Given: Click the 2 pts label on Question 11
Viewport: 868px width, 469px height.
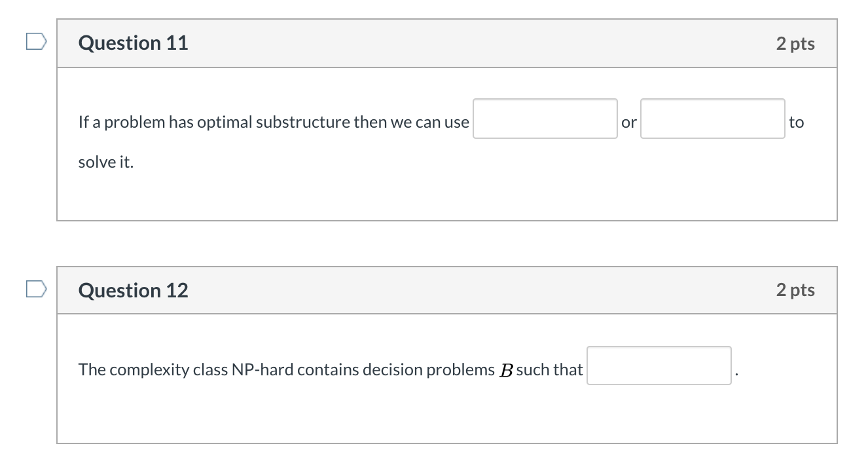Looking at the screenshot, I should click(795, 43).
